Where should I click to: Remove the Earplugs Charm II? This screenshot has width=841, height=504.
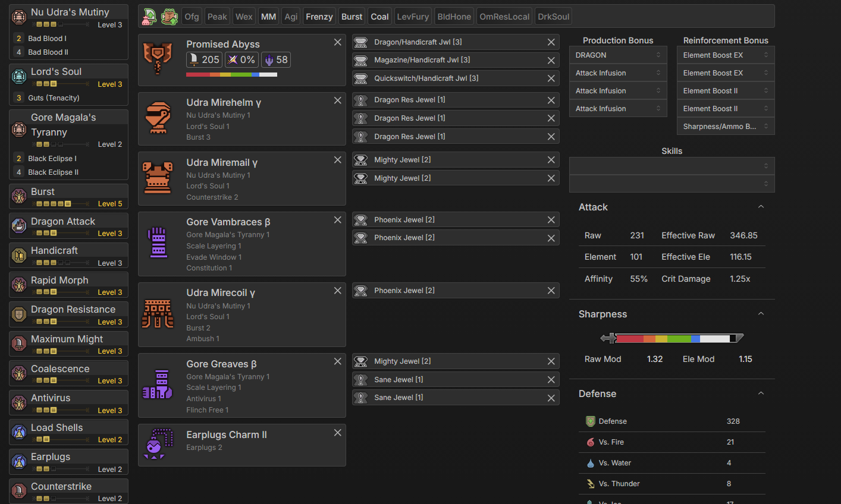click(x=338, y=433)
